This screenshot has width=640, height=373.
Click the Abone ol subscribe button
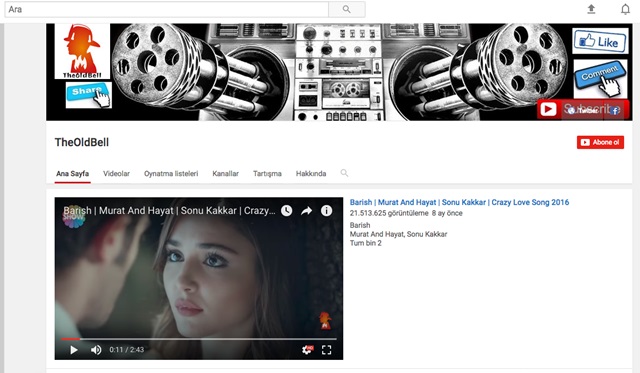pyautogui.click(x=600, y=142)
